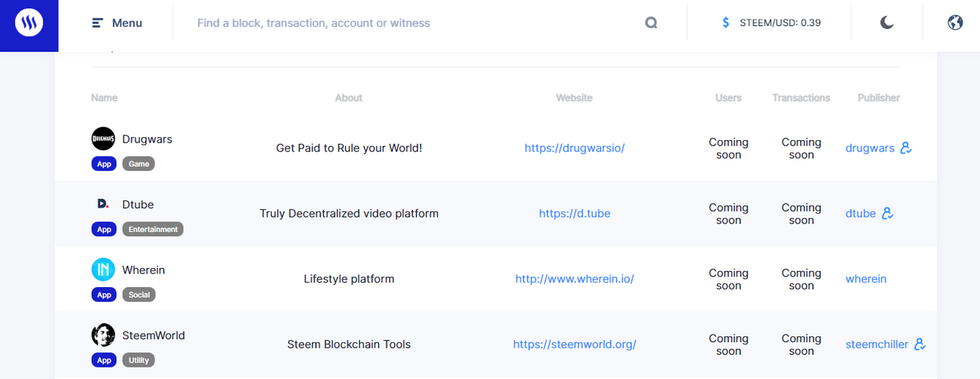Screen dimensions: 980x379
Task: Open the wherein publisher profile link
Action: click(x=866, y=279)
